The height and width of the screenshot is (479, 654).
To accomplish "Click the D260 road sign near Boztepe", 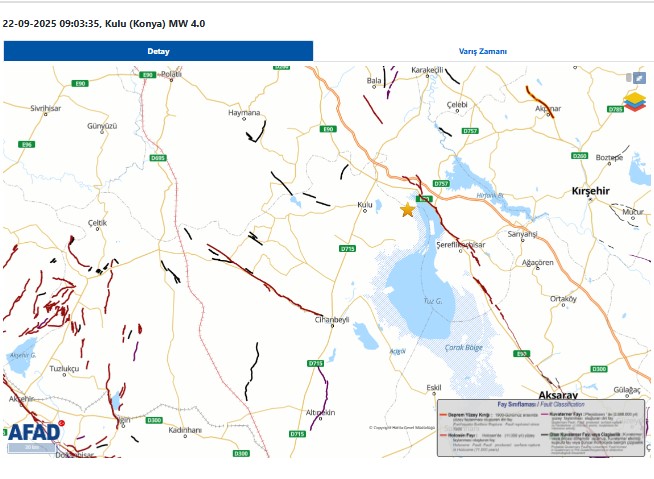I will [x=579, y=156].
